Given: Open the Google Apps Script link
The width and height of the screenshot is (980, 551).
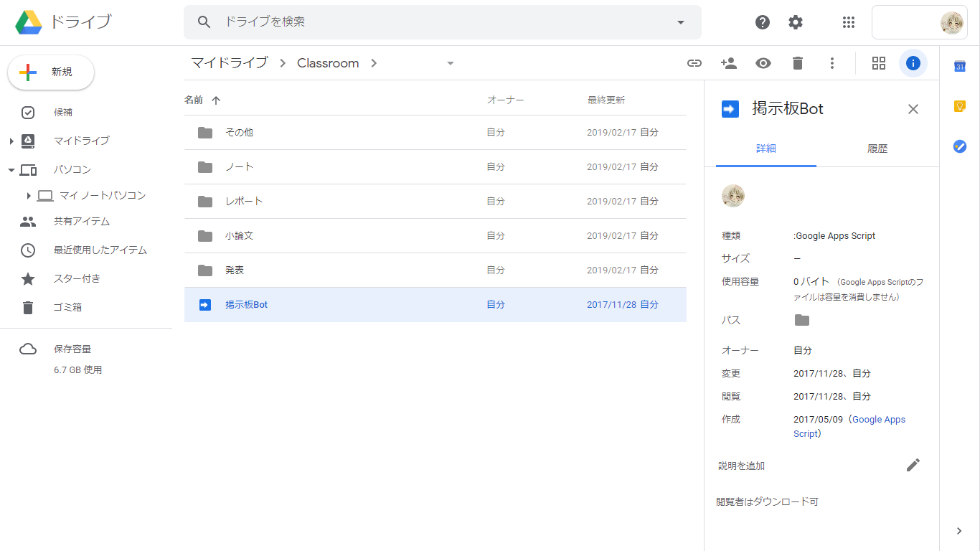Looking at the screenshot, I should pos(878,420).
